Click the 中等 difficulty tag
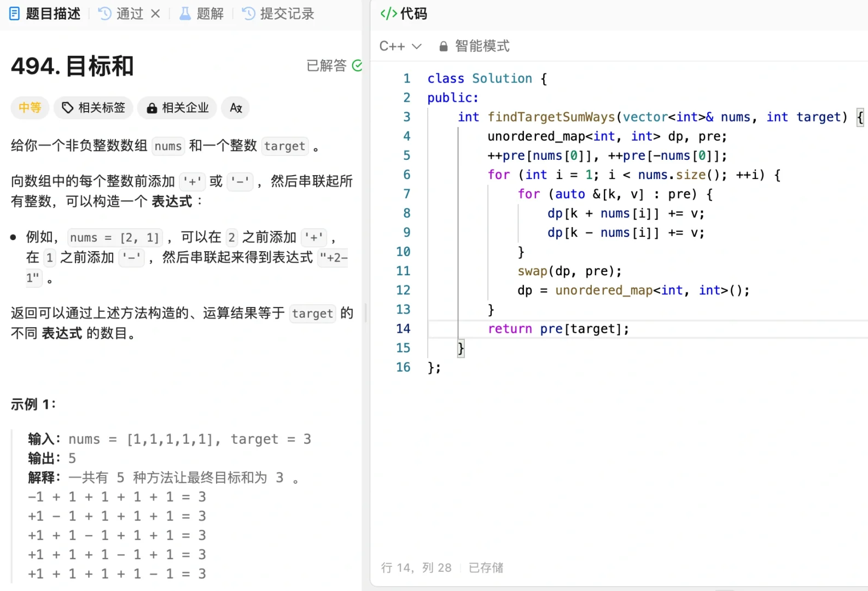Image resolution: width=868 pixels, height=591 pixels. (x=30, y=108)
